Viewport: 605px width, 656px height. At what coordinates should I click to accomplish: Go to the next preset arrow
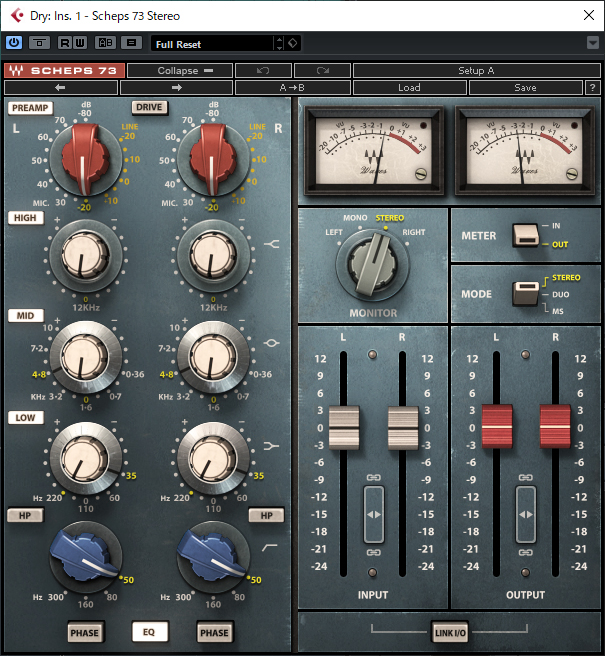(x=176, y=88)
